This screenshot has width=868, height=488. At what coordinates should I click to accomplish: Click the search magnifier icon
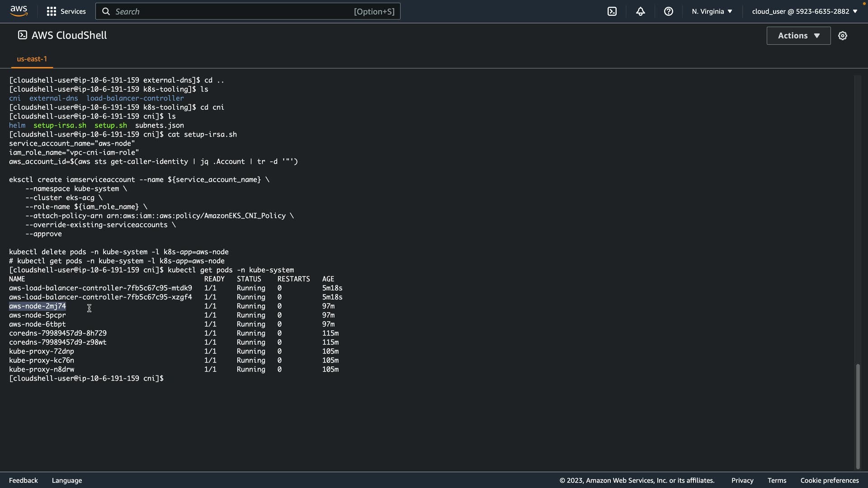(106, 11)
